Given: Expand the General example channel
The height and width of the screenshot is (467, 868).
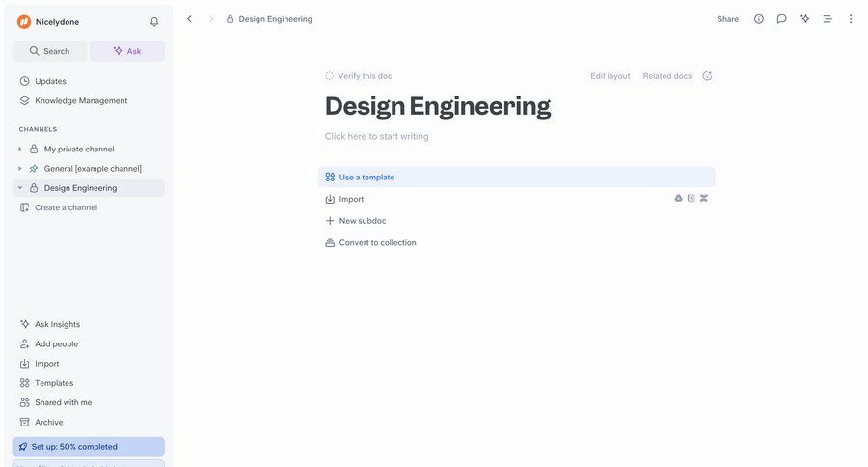Looking at the screenshot, I should tap(20, 169).
